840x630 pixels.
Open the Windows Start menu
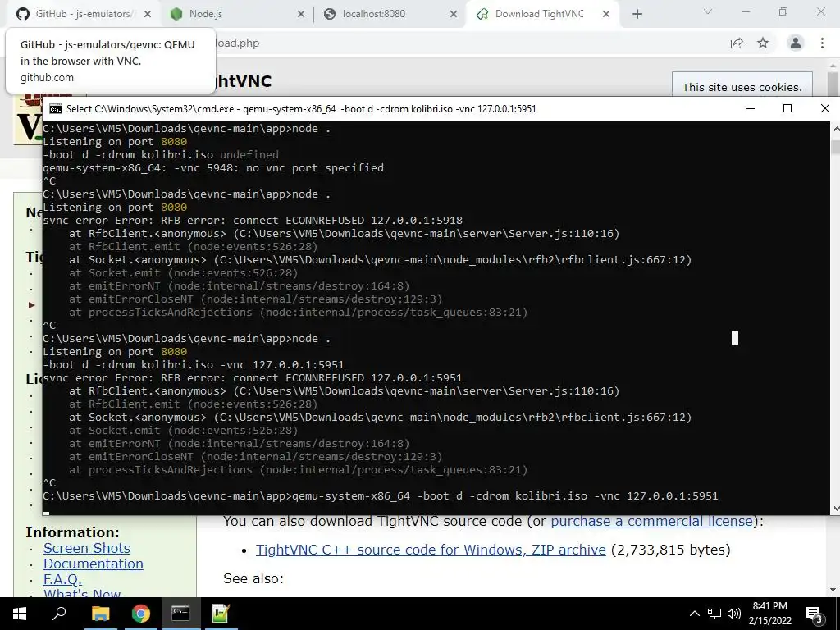[20, 614]
